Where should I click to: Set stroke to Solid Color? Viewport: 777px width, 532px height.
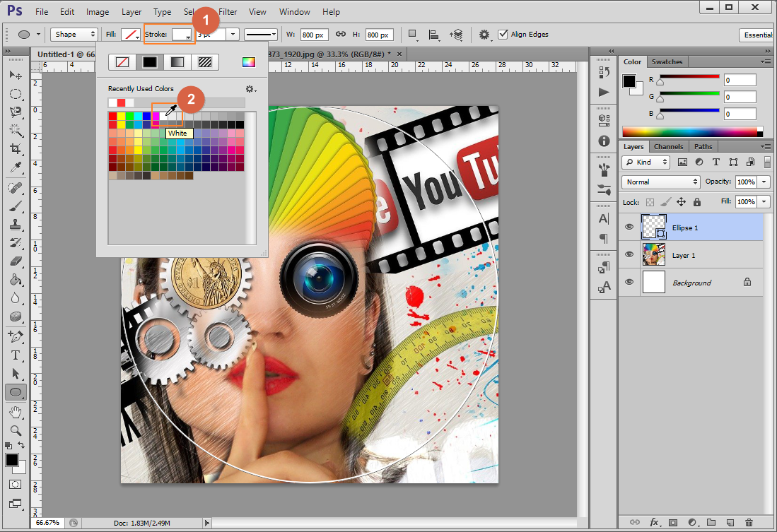tap(150, 62)
